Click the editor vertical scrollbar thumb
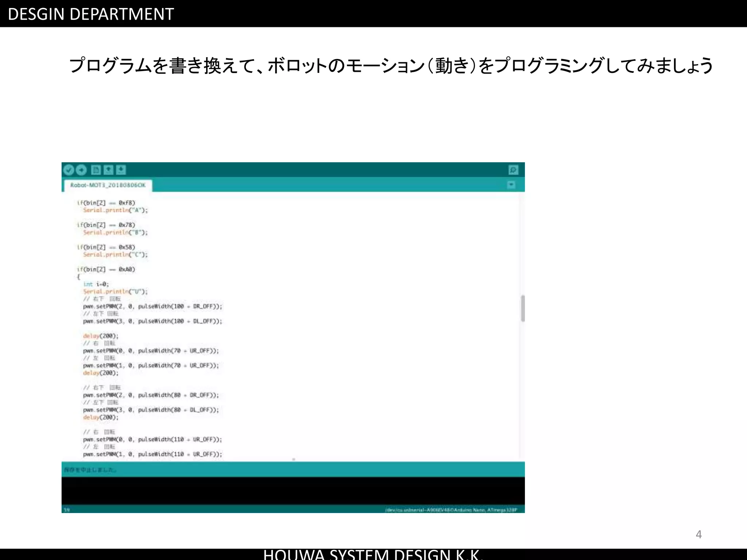Viewport: 747px width, 560px height. pos(523,308)
